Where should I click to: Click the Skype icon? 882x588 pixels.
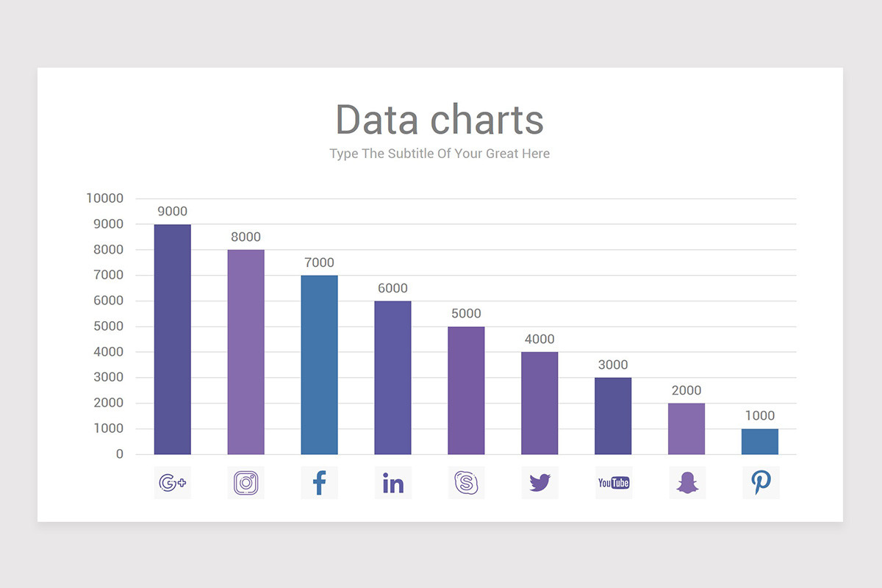point(466,483)
